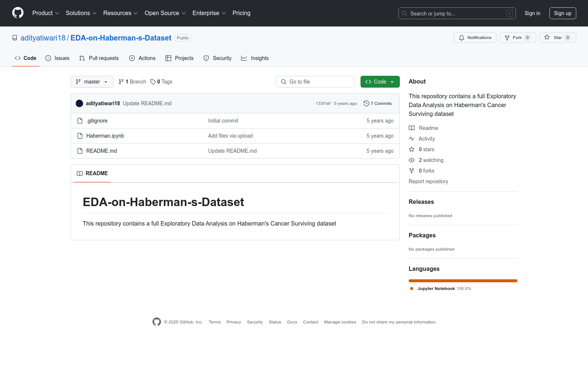Click the pulse icon next to Activity
This screenshot has width=588, height=368.
click(x=412, y=139)
